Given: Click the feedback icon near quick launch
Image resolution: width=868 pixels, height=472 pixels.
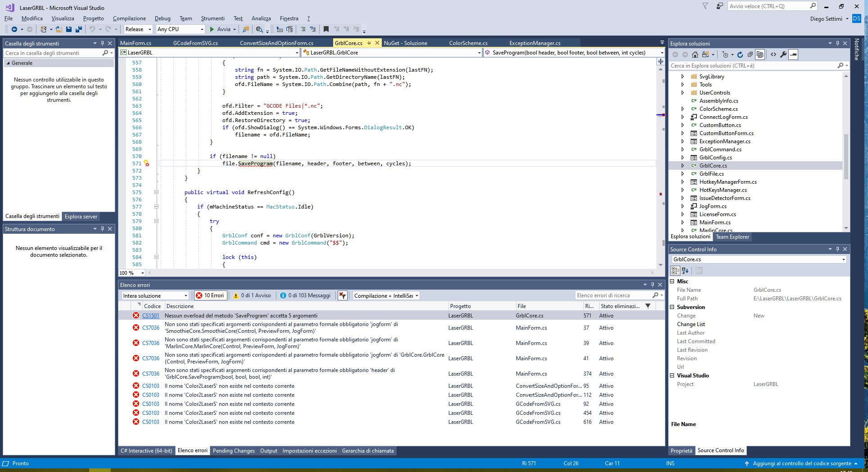Looking at the screenshot, I should click(x=719, y=6).
